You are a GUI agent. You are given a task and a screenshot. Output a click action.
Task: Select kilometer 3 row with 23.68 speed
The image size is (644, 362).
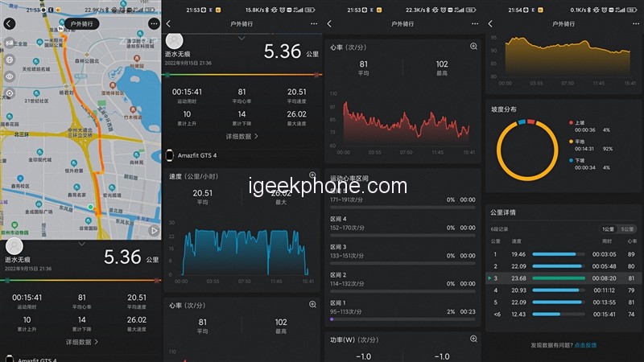tap(563, 278)
